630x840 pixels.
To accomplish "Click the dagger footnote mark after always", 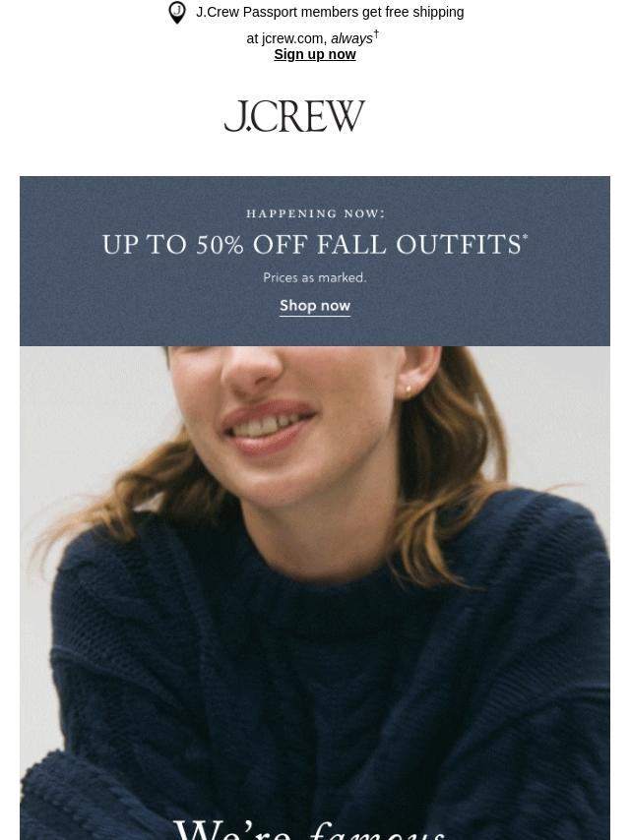I will click(x=376, y=34).
